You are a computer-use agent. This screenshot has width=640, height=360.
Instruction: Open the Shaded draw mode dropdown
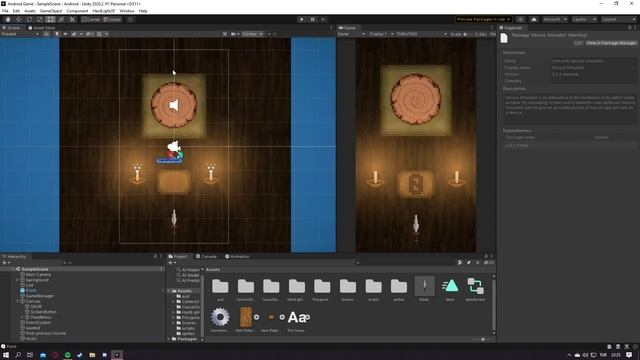pyautogui.click(x=20, y=34)
